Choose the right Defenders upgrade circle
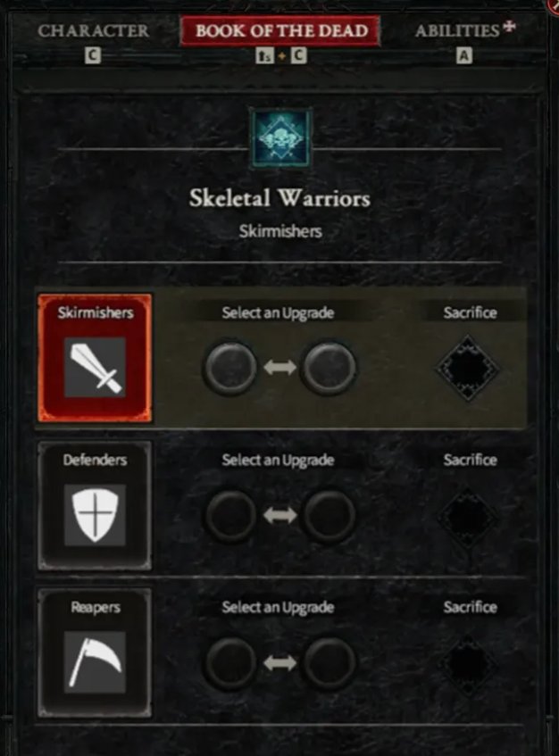This screenshot has height=756, width=559. [329, 515]
